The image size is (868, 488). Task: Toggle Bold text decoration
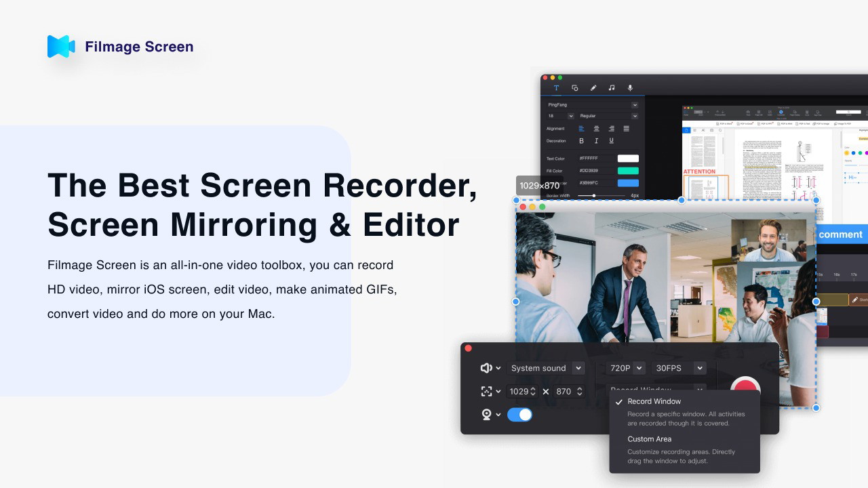click(x=581, y=141)
